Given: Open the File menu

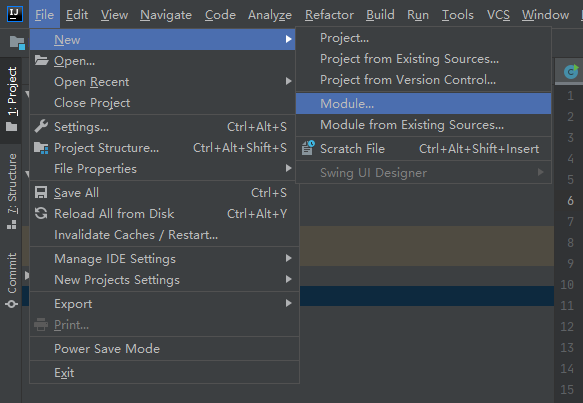Looking at the screenshot, I should [44, 15].
